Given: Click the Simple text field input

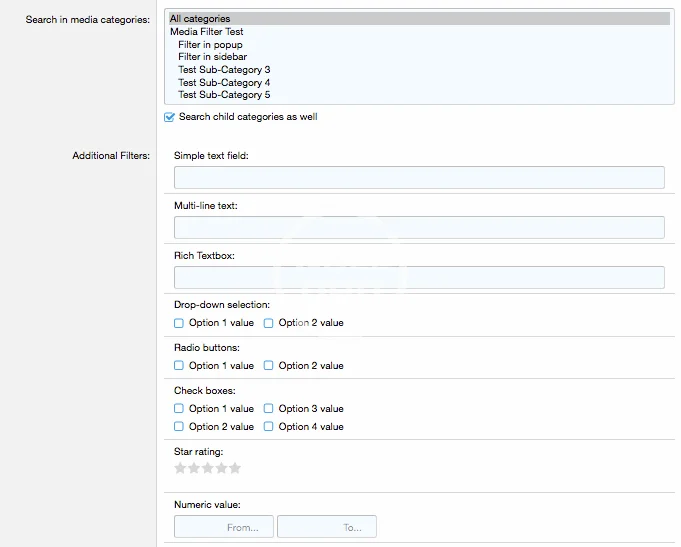Looking at the screenshot, I should click(419, 178).
